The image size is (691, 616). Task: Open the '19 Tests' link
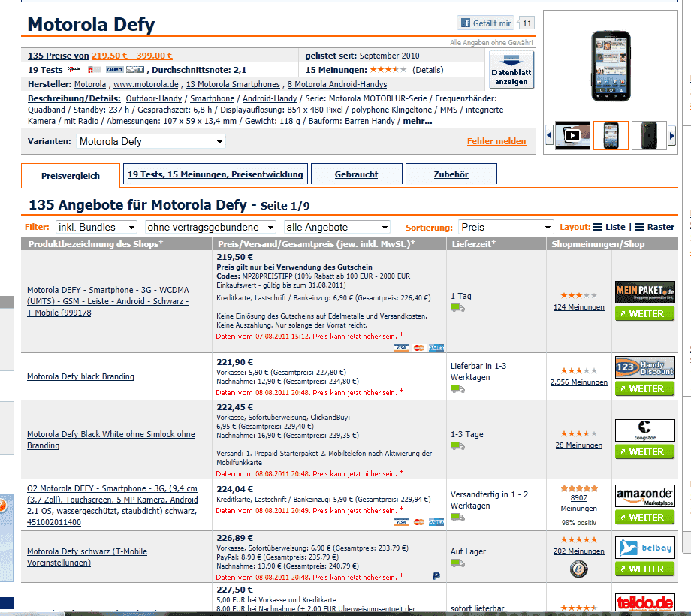(45, 70)
